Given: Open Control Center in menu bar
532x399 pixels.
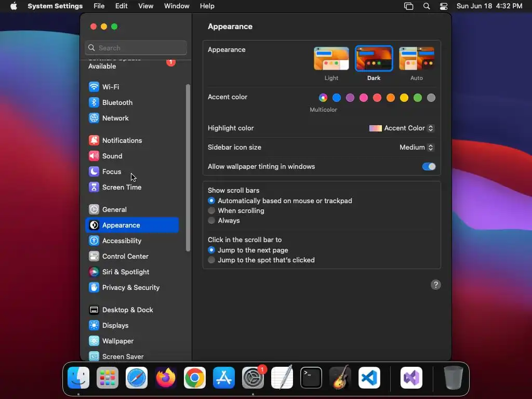Looking at the screenshot, I should 444,6.
